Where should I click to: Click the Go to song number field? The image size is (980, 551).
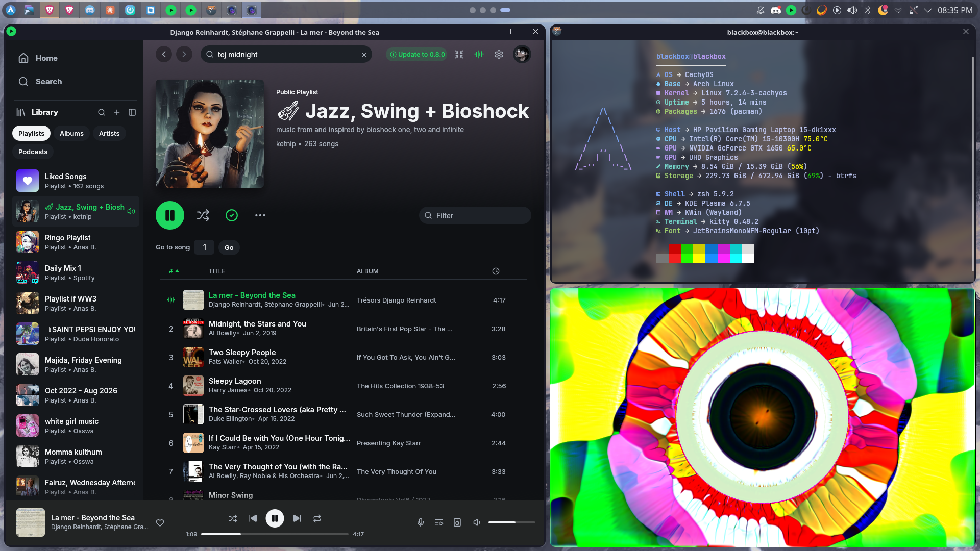click(x=205, y=247)
